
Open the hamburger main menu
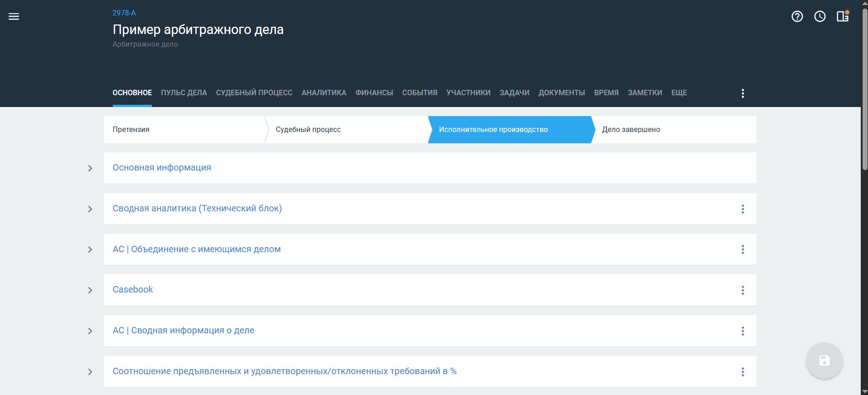14,17
